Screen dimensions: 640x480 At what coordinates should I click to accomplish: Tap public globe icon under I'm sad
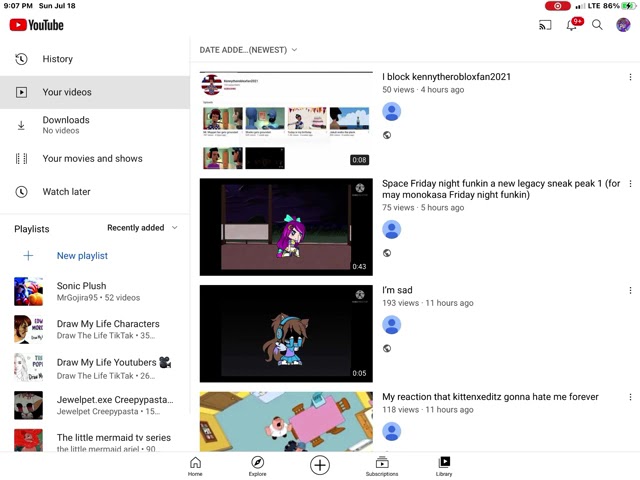(387, 349)
